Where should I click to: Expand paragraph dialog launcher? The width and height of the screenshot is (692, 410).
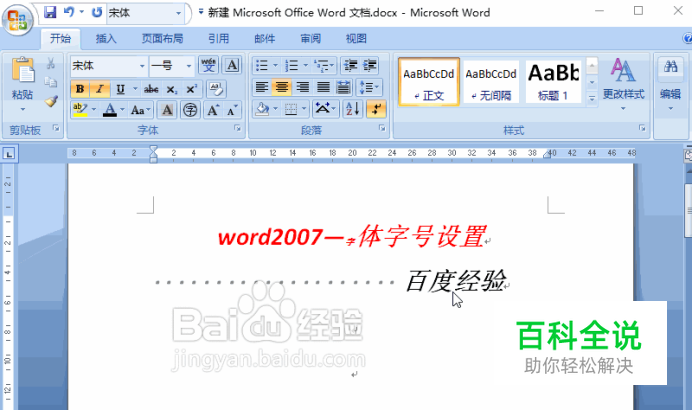(x=382, y=128)
